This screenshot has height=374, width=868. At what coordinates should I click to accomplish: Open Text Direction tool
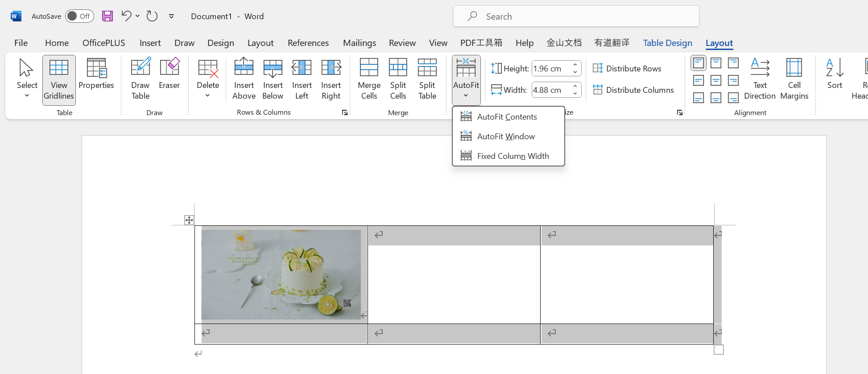pyautogui.click(x=760, y=79)
